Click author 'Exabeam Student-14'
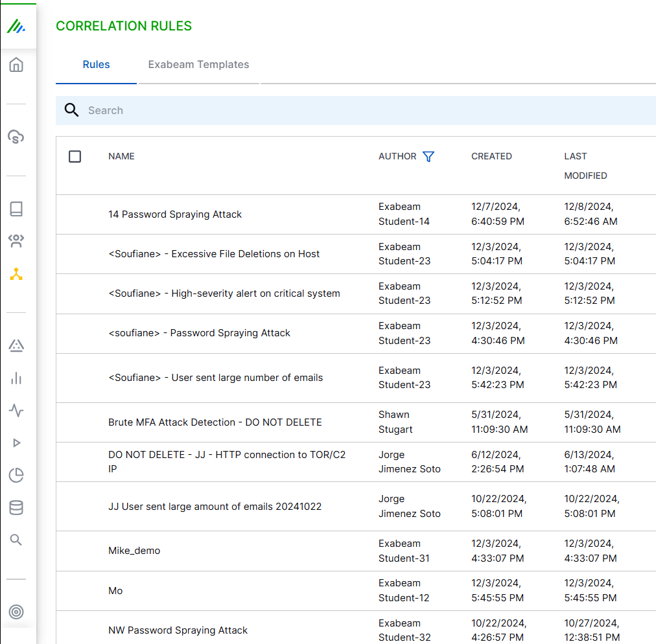This screenshot has height=644, width=656. pos(404,214)
